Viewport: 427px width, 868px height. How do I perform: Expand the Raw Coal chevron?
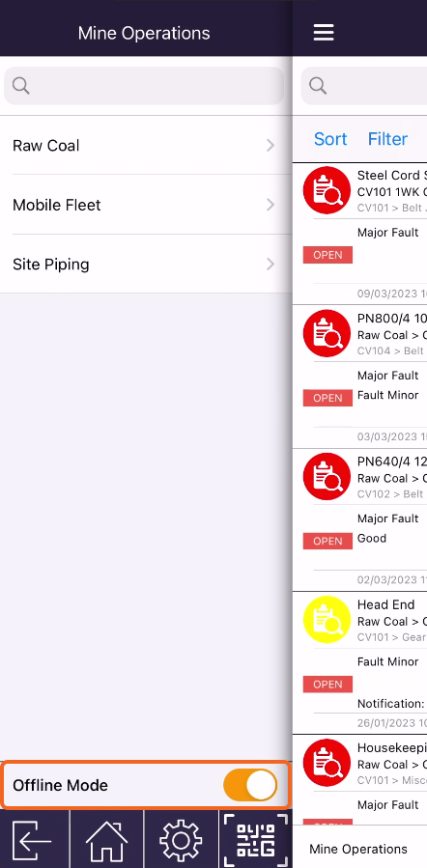click(270, 146)
